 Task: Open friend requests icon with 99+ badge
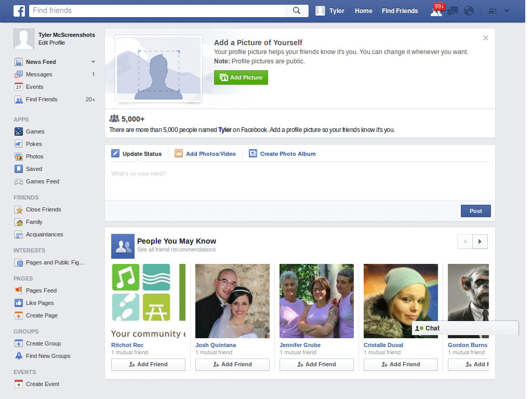coord(436,11)
